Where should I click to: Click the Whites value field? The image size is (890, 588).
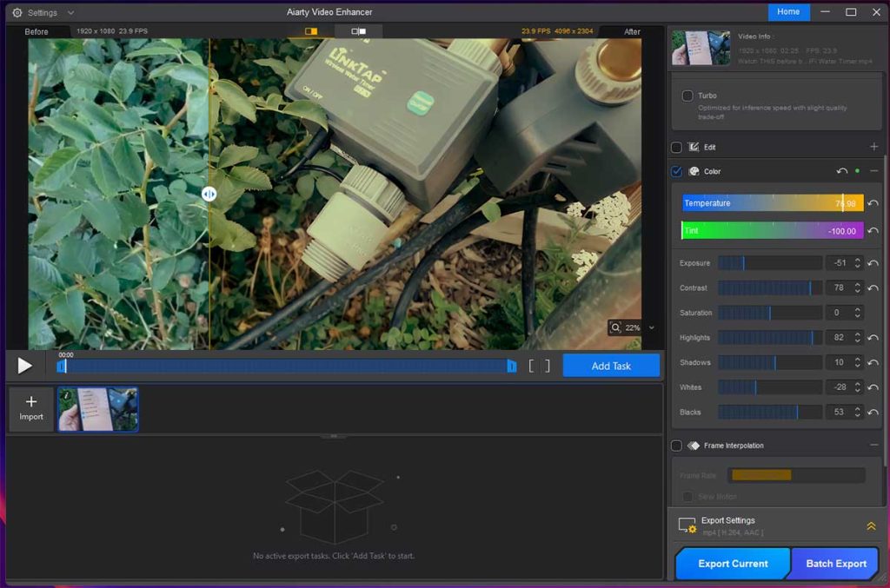pyautogui.click(x=840, y=387)
